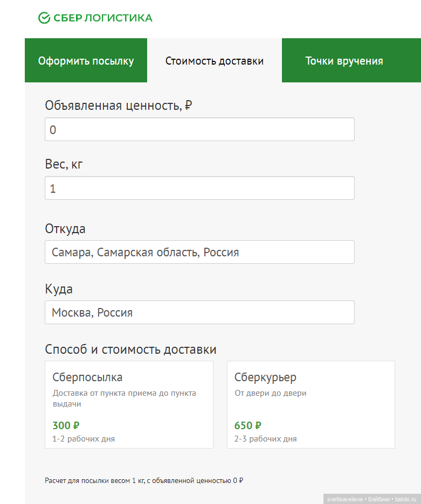The width and height of the screenshot is (421, 504).
Task: Click the Сберпосылка title text
Action: 87,377
